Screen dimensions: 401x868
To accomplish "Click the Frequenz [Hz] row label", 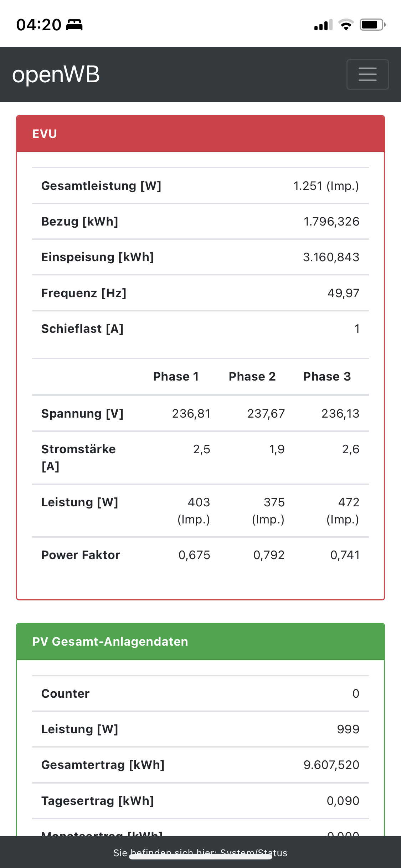I will (84, 293).
